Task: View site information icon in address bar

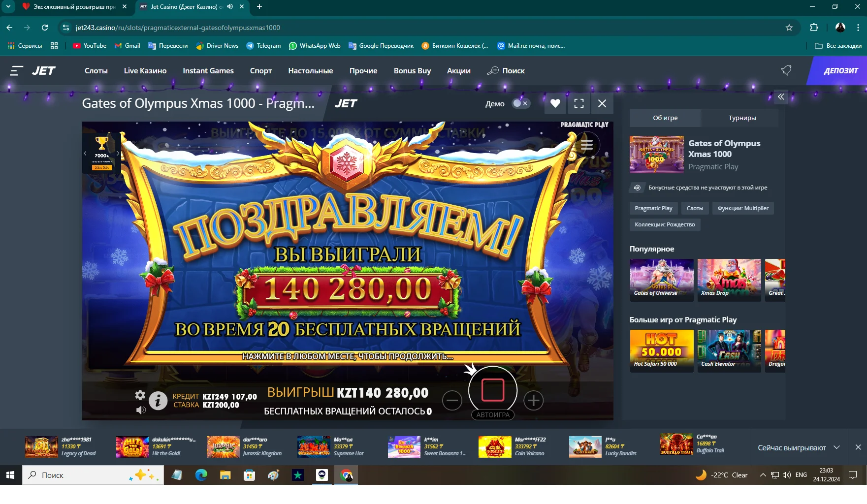Action: pos(66,28)
